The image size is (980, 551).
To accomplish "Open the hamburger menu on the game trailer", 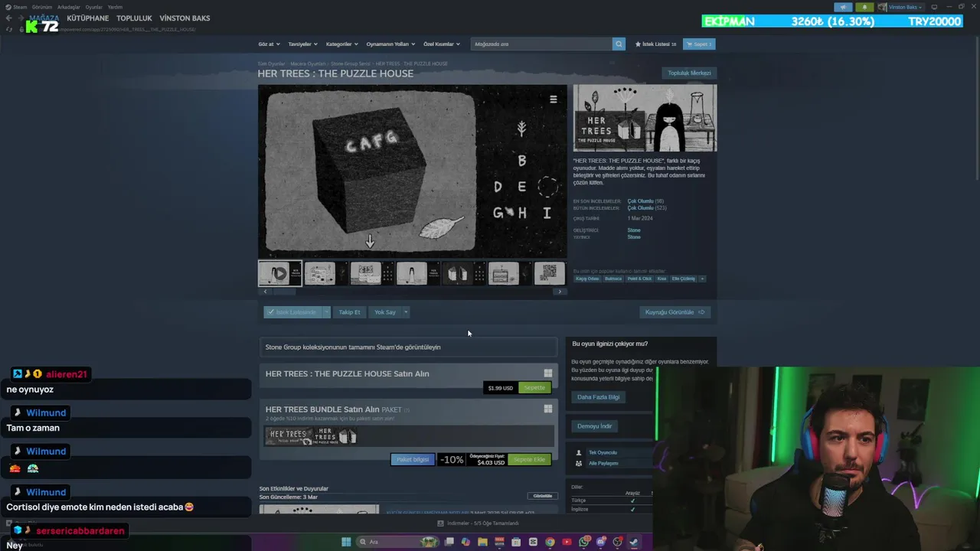I will click(553, 99).
